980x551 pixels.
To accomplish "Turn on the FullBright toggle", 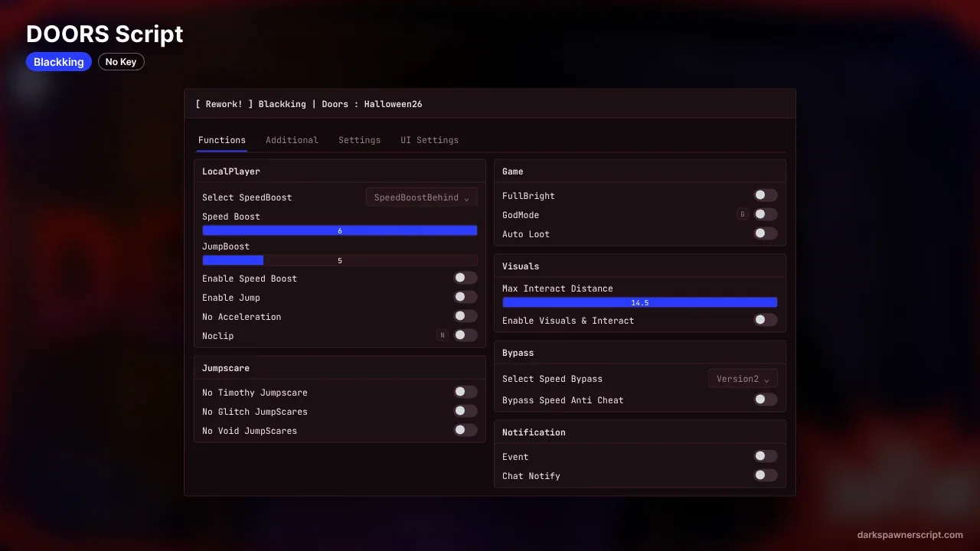I will [766, 195].
